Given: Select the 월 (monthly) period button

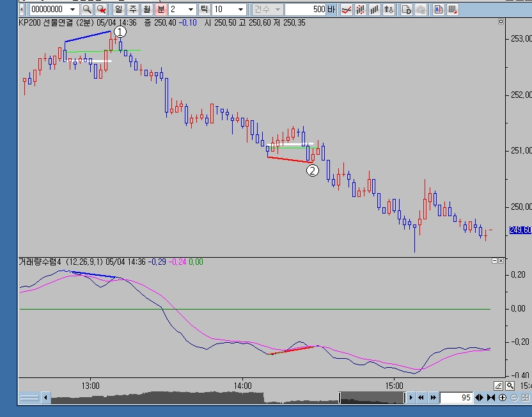Looking at the screenshot, I should tap(146, 10).
